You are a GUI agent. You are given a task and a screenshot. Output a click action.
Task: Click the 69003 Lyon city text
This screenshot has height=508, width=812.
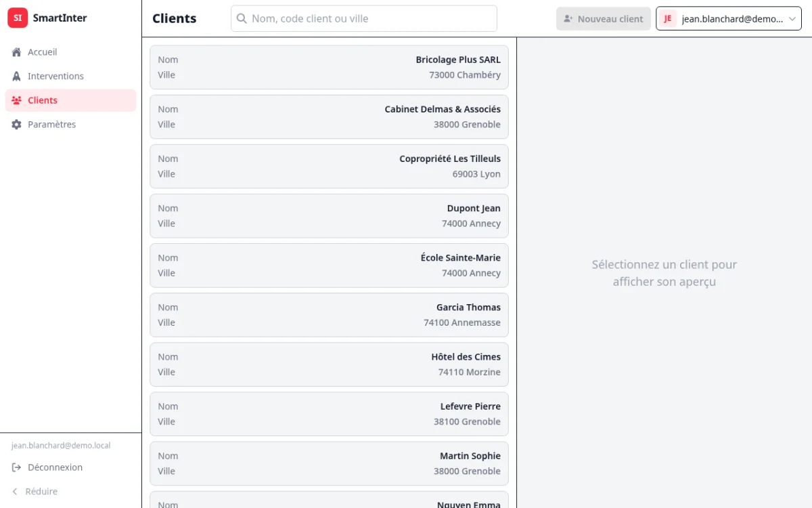click(x=476, y=174)
